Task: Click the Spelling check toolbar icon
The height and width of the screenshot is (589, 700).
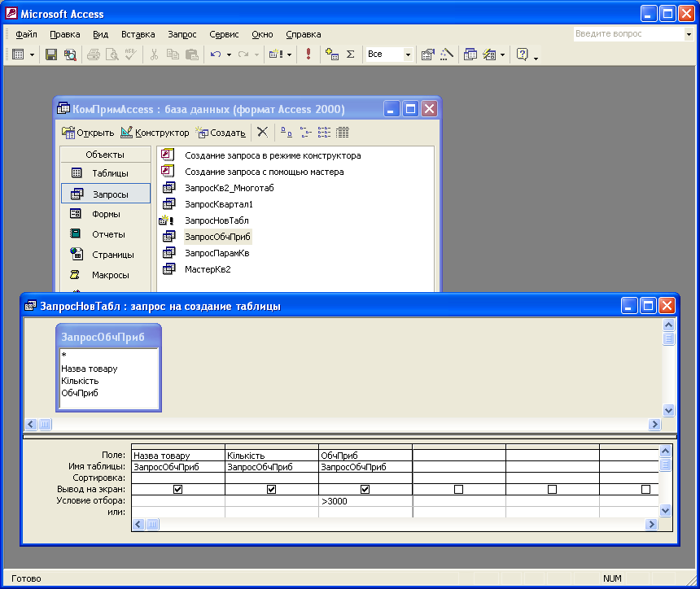Action: (131, 55)
